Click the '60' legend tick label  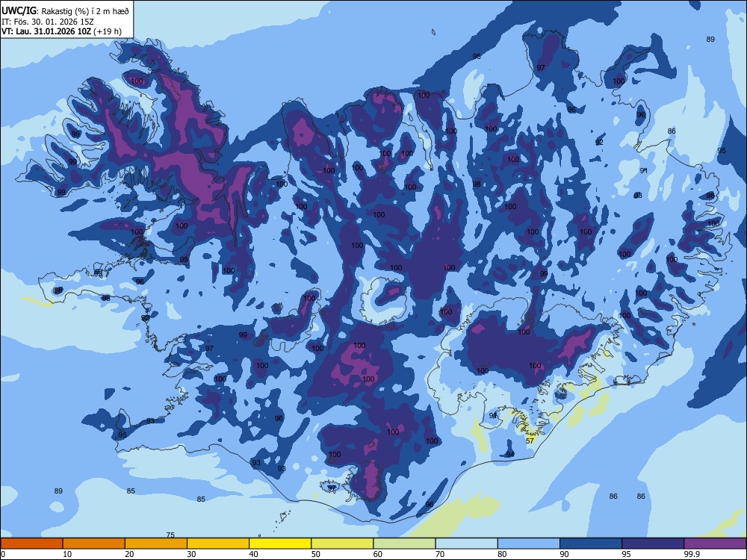point(378,554)
